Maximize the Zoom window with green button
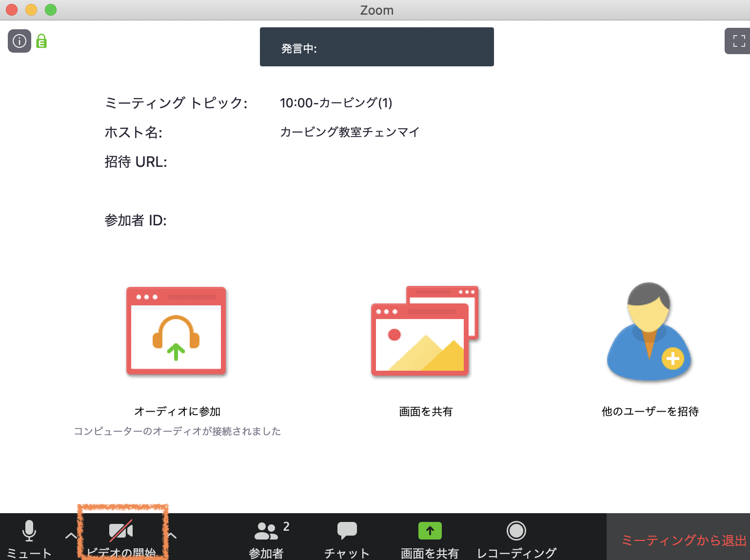The width and height of the screenshot is (750, 560). 51,10
